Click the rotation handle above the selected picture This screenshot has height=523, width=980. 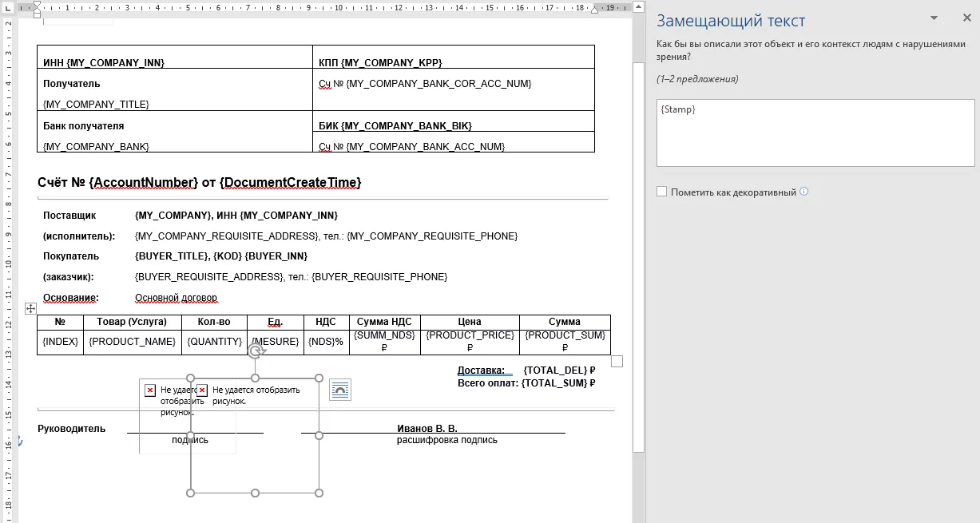tap(255, 351)
